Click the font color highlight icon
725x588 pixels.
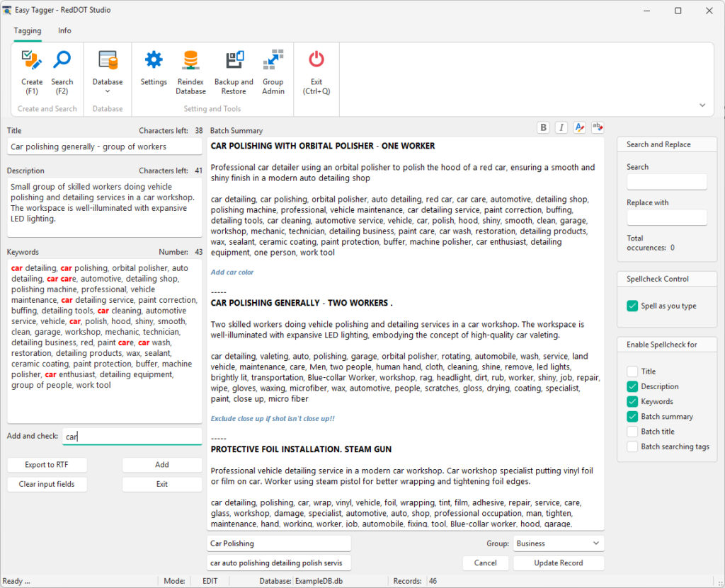tap(579, 127)
